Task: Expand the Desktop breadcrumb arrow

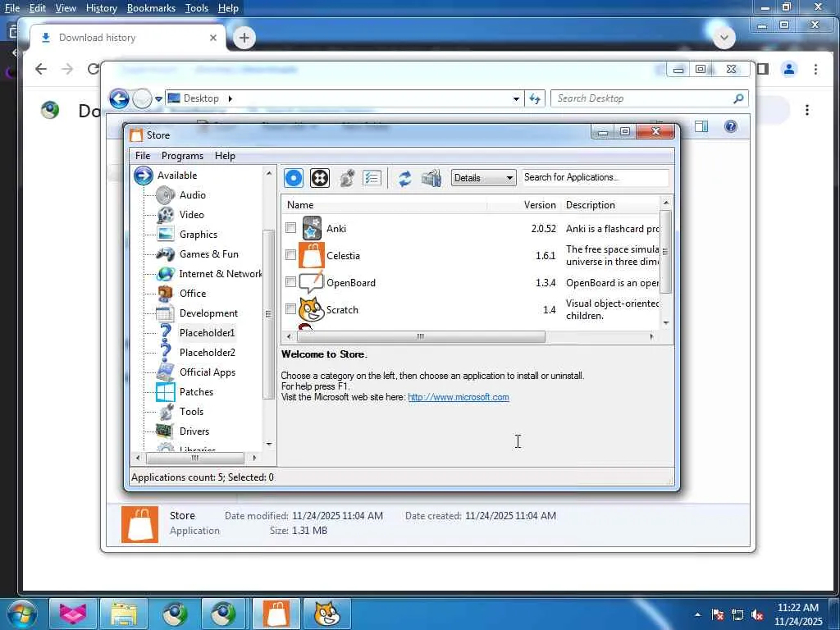Action: [231, 98]
